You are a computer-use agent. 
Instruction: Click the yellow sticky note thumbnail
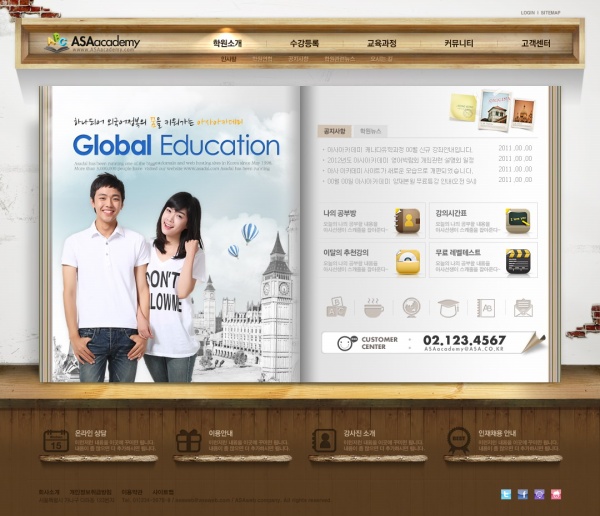coord(463,107)
